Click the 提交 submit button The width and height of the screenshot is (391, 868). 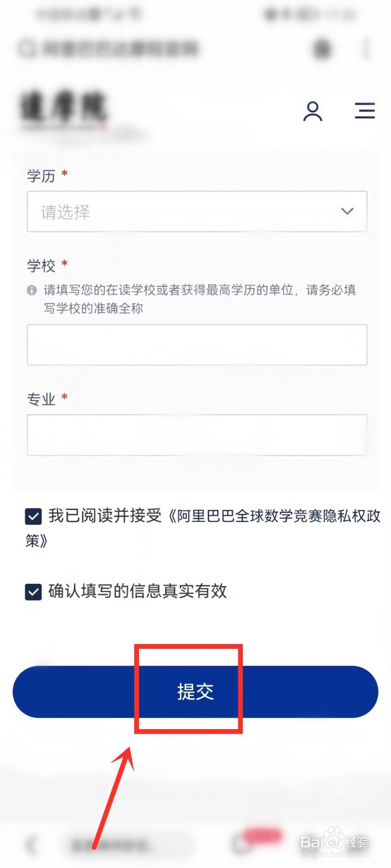click(x=195, y=692)
